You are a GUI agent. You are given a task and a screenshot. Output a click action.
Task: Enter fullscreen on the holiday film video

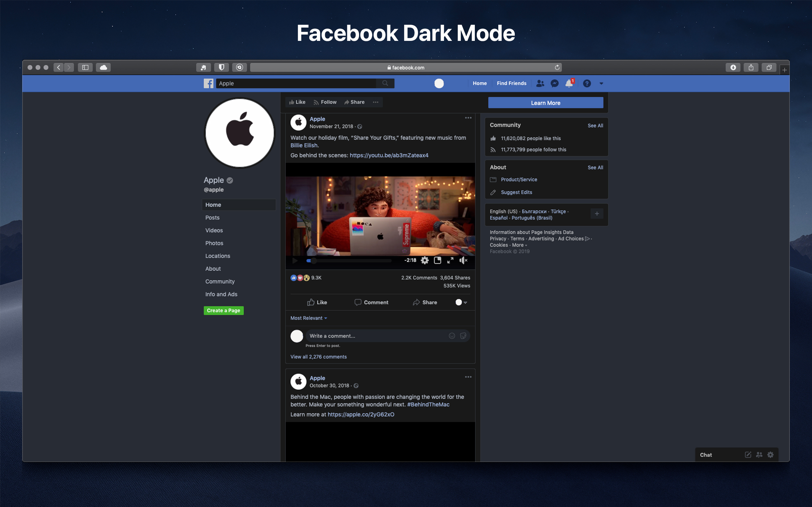(451, 260)
